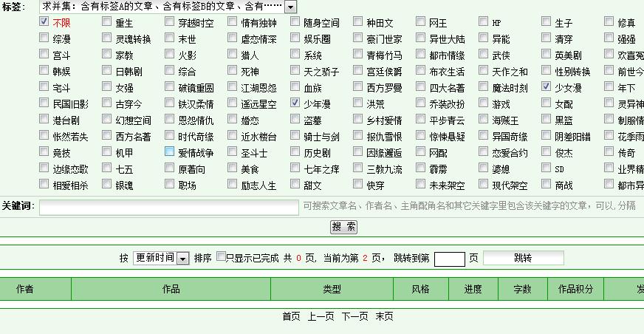The width and height of the screenshot is (644, 334).
Task: Go to 首页 first page link
Action: point(291,316)
